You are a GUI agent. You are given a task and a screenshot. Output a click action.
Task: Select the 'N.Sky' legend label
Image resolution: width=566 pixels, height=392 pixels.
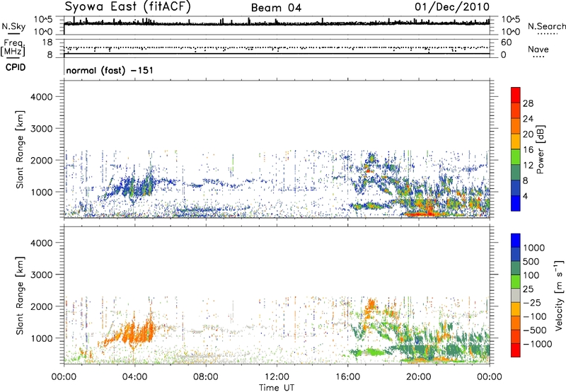pyautogui.click(x=13, y=26)
